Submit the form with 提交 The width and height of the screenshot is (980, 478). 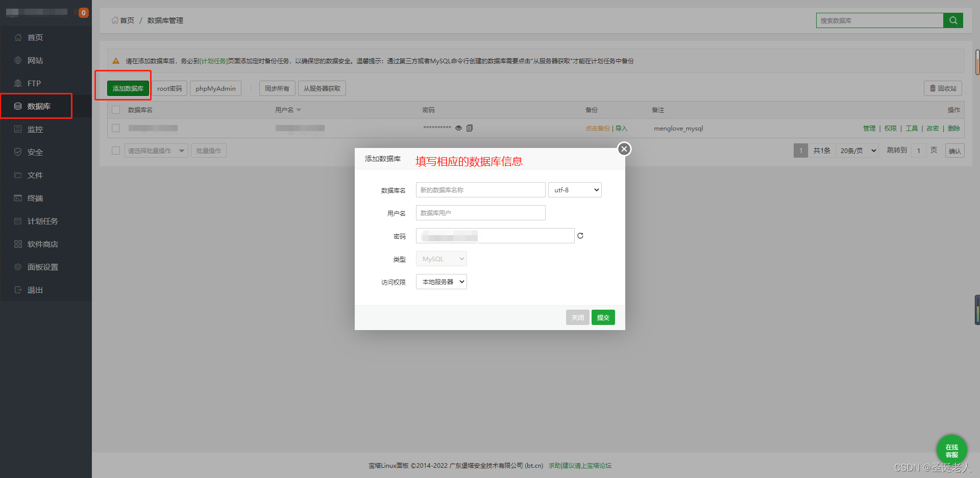pos(603,317)
